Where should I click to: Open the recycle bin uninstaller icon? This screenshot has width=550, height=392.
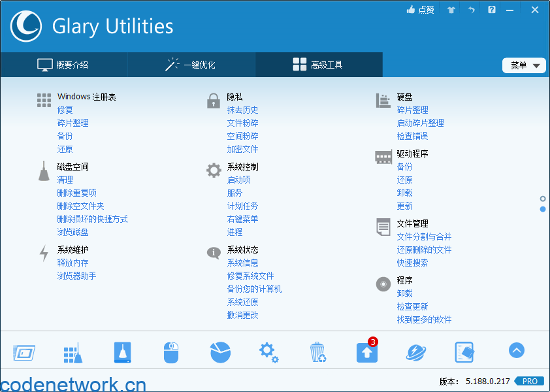click(x=318, y=352)
